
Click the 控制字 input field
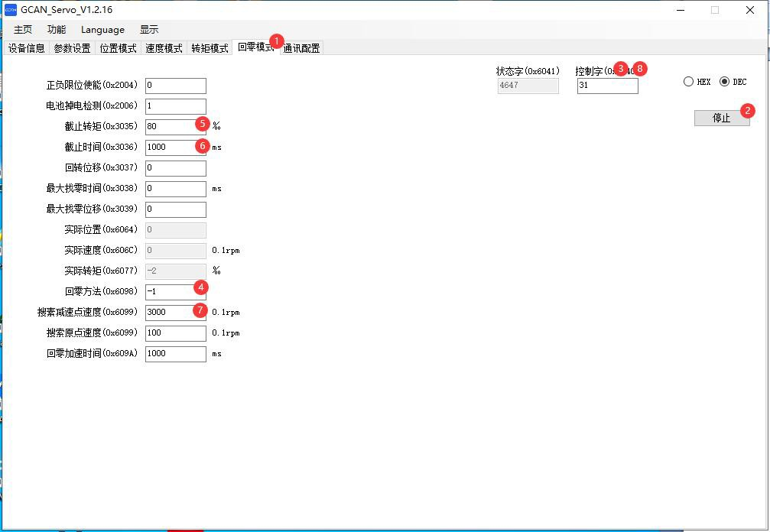[606, 86]
